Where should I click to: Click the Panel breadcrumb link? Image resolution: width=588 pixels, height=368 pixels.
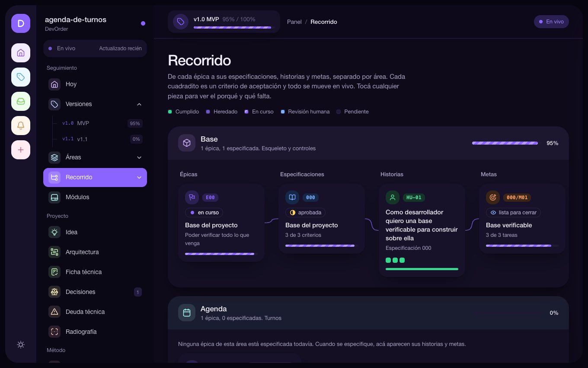(294, 22)
